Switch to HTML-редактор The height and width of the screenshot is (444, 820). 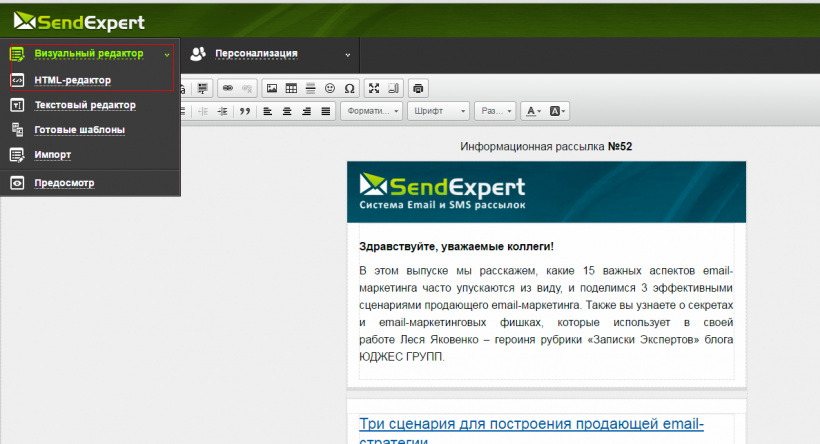(x=73, y=80)
